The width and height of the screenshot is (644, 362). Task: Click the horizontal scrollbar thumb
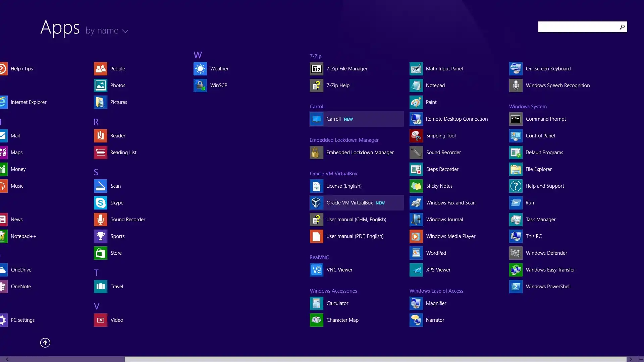pyautogui.click(x=375, y=359)
